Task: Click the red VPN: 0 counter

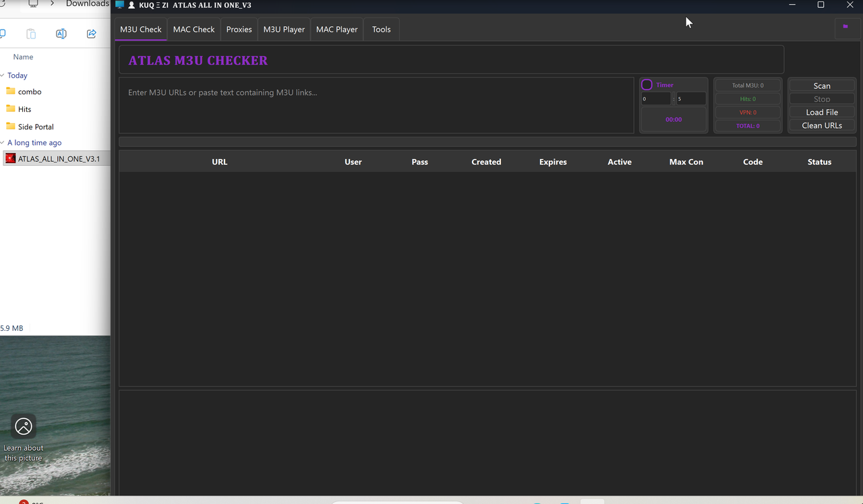Action: [748, 113]
